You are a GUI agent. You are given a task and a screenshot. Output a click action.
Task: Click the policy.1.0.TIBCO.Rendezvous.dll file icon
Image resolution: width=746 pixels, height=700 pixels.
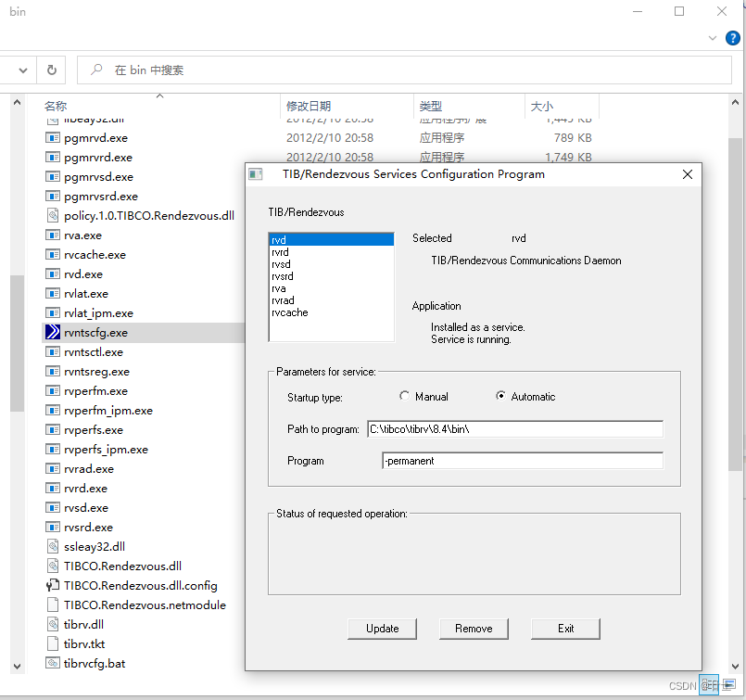[52, 216]
